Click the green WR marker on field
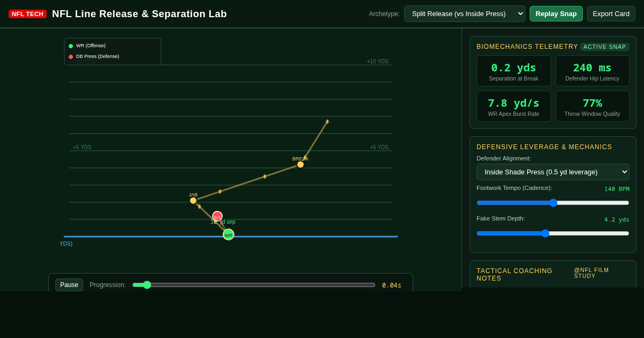This screenshot has height=338, width=644. tap(229, 234)
